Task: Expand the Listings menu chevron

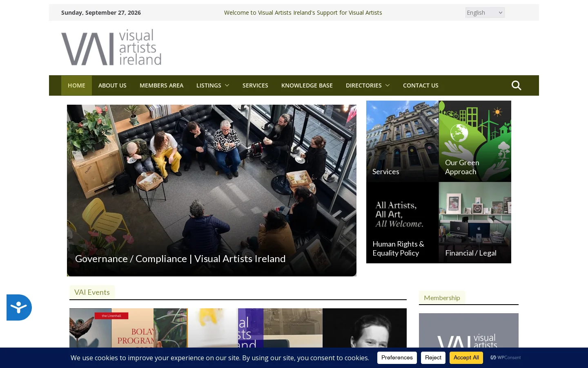Action: [227, 85]
